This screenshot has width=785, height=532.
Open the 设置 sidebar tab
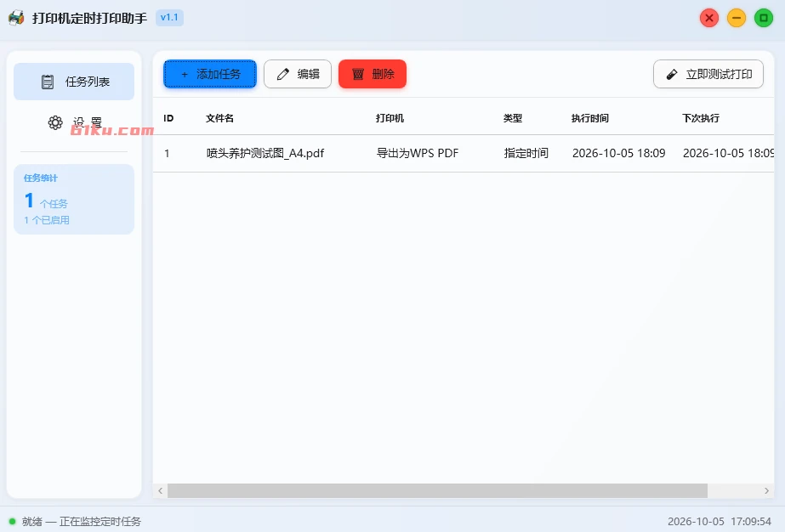pos(74,122)
